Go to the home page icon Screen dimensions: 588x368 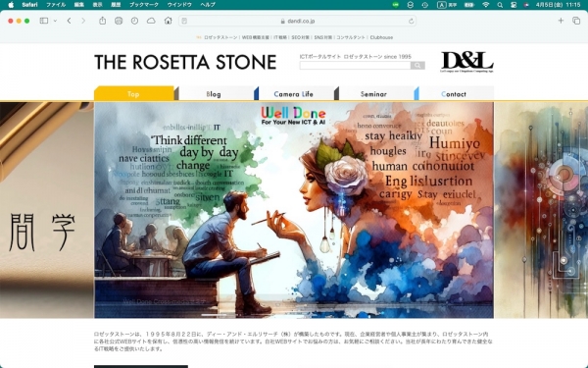[x=168, y=21]
